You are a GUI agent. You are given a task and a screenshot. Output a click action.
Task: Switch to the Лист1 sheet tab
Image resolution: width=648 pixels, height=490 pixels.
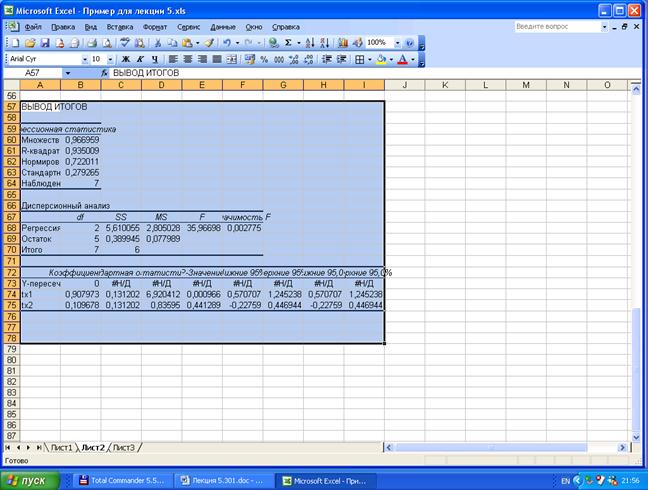(61, 447)
